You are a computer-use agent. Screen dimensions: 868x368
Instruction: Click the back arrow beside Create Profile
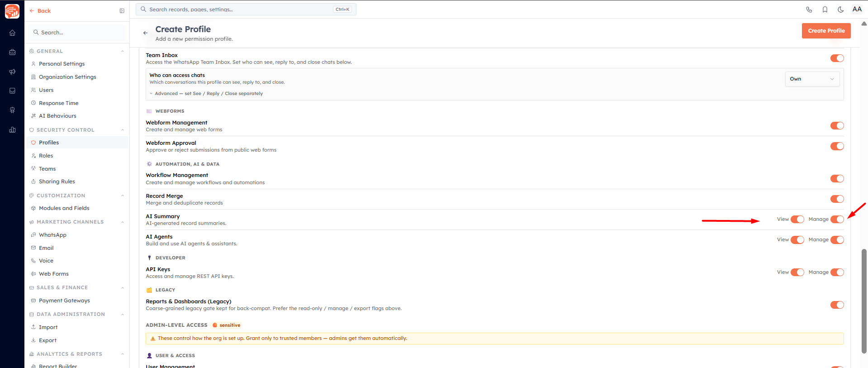[145, 33]
